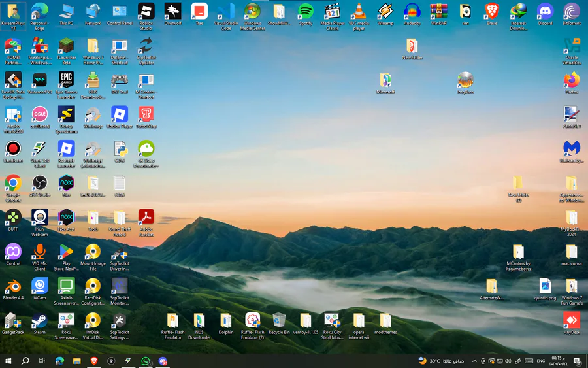
Task: Select the Brave desktop shortcut
Action: 492,14
